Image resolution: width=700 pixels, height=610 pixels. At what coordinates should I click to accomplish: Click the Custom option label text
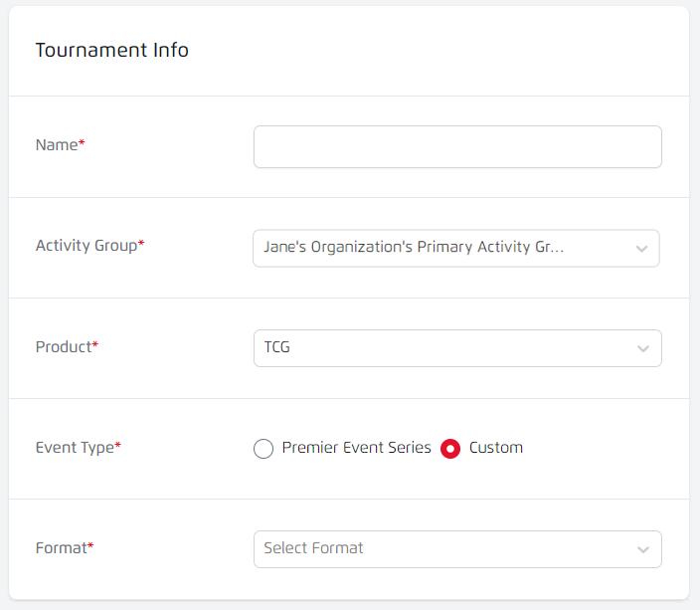(495, 448)
